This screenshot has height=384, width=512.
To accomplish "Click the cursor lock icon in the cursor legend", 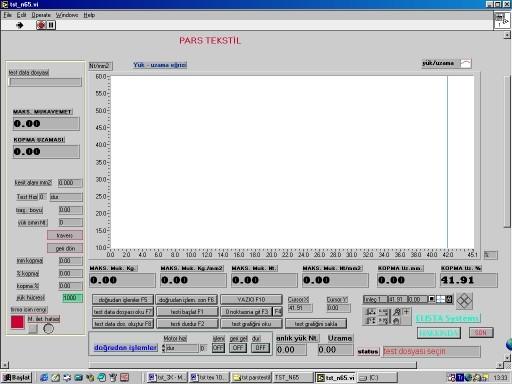I will [449, 299].
